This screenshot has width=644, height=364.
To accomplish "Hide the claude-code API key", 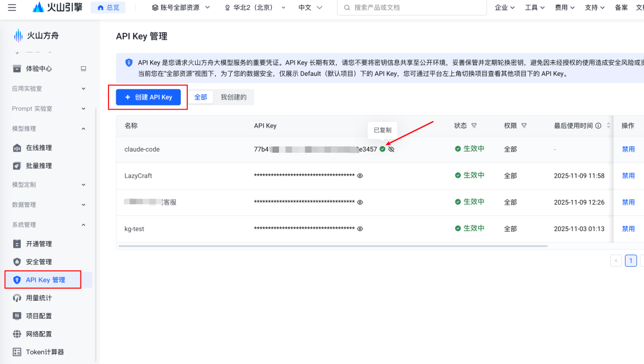I will 391,149.
